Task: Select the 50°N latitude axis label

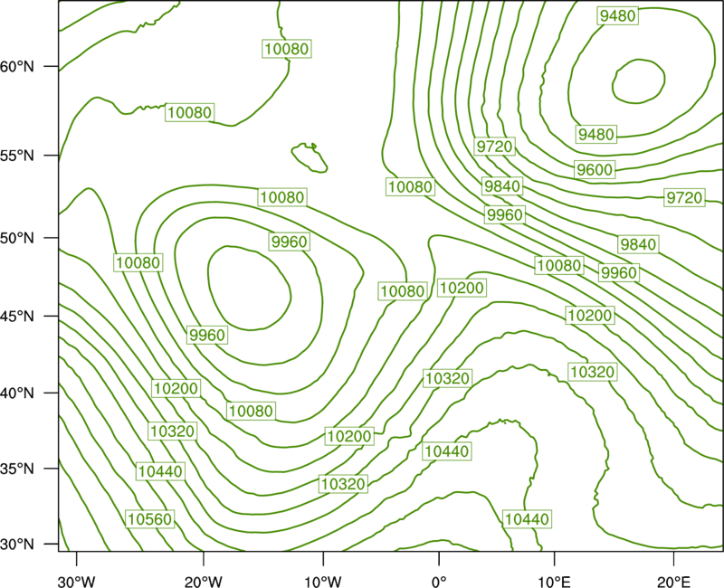Action: coord(17,238)
